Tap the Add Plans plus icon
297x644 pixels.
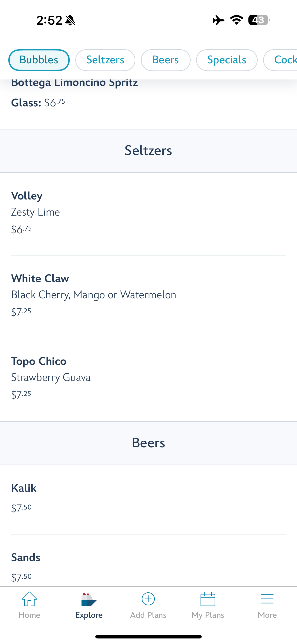[148, 599]
